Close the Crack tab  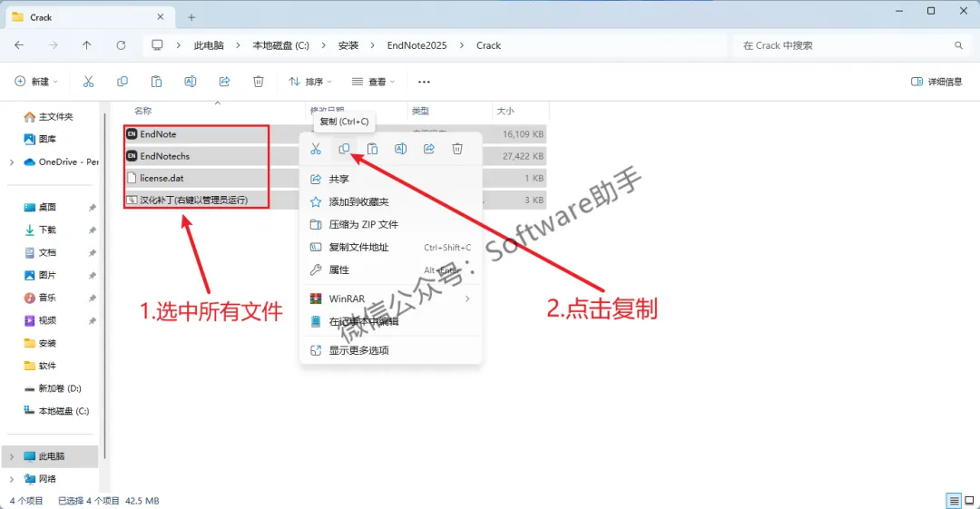click(x=161, y=17)
